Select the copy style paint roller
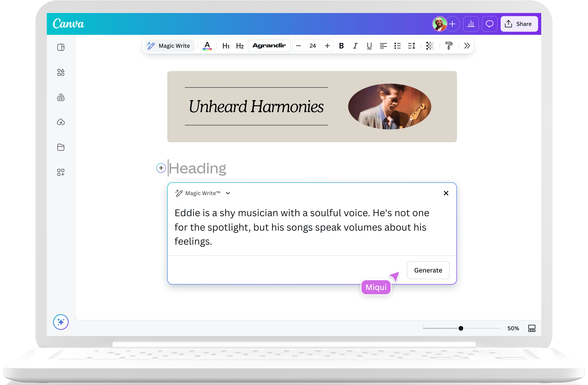Screen dimensions: 588x385 (x=449, y=46)
